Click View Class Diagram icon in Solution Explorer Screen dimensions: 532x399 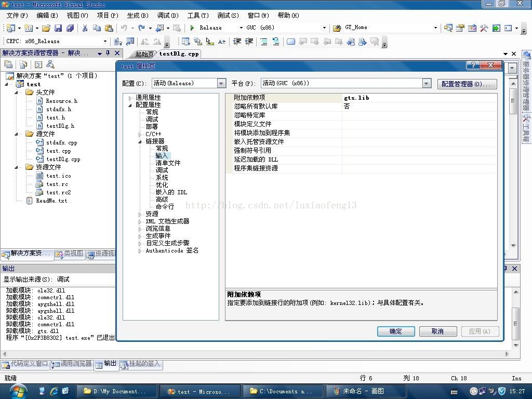point(50,64)
